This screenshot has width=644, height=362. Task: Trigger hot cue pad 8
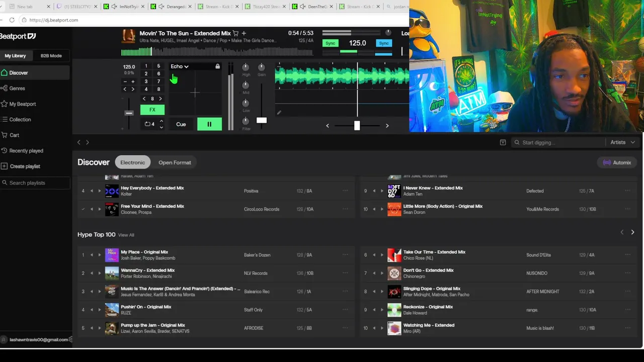click(x=158, y=89)
